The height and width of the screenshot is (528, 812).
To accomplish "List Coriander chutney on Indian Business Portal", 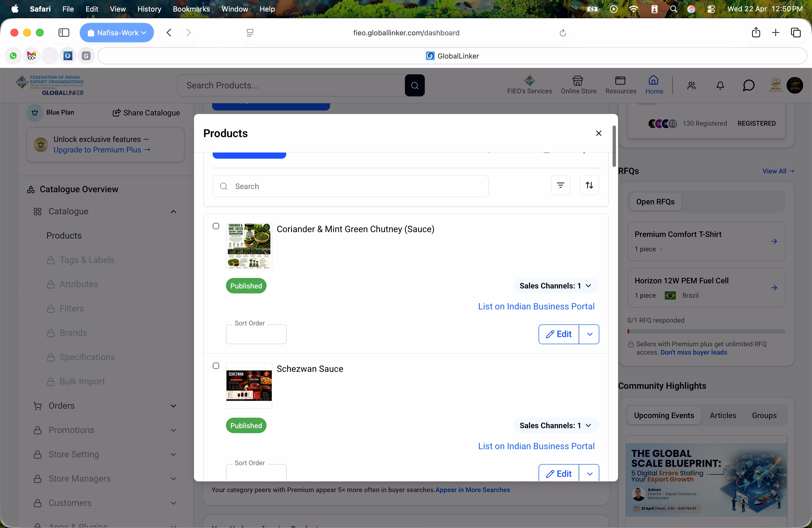I will point(536,307).
